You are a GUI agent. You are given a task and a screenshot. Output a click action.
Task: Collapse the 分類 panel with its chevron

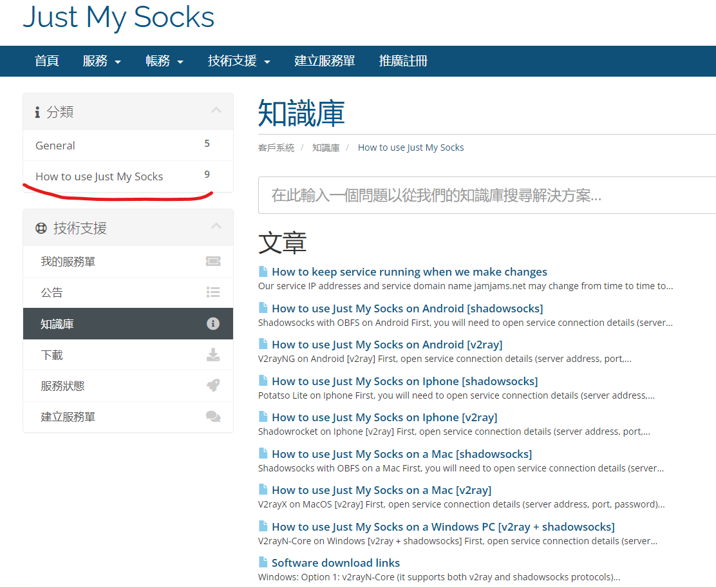point(216,111)
